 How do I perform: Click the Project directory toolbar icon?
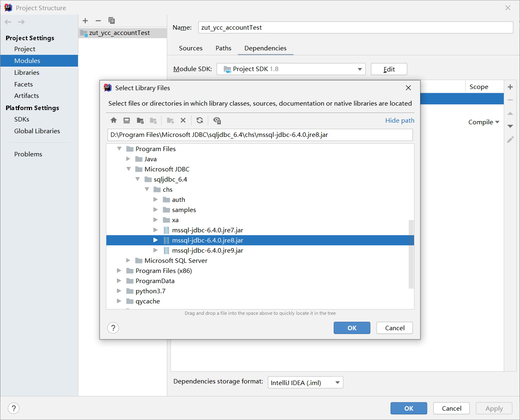click(140, 120)
